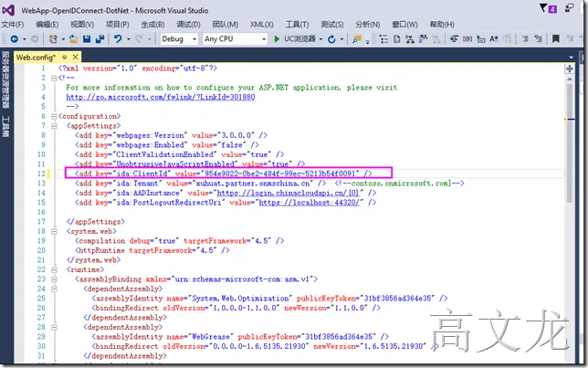Collapse the runtime node at line 22

point(54,269)
